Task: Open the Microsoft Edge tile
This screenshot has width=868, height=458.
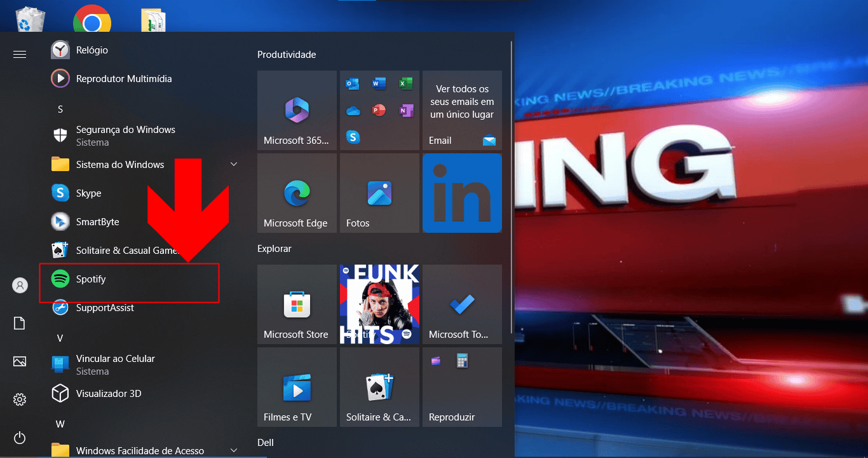Action: (x=297, y=193)
